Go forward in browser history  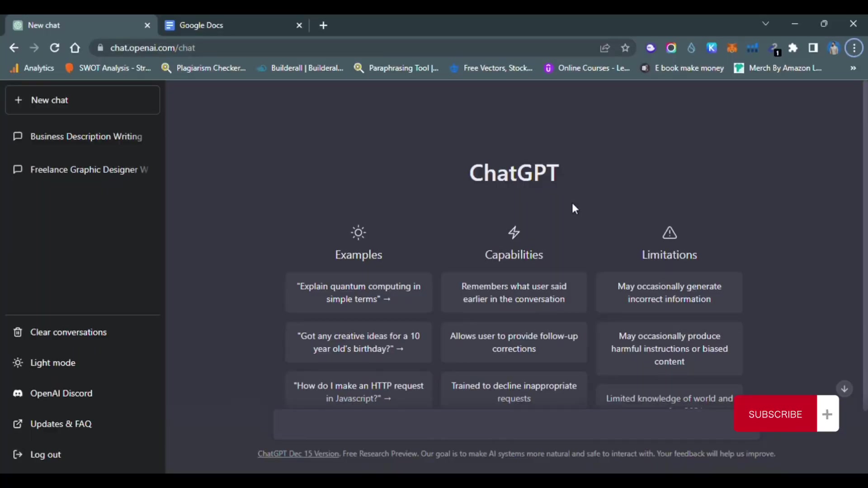(34, 48)
